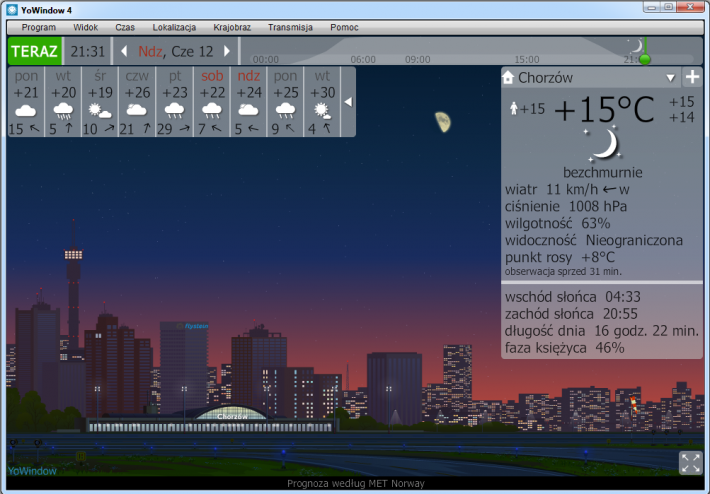
Task: Toggle fullscreen with the expand icon
Action: 691,463
